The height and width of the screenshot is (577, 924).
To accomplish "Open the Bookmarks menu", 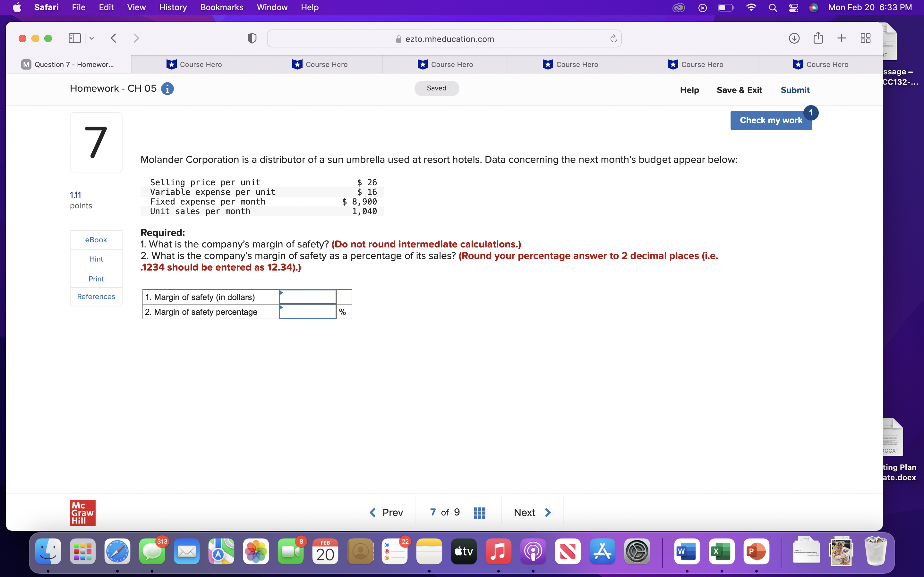I will coord(222,7).
